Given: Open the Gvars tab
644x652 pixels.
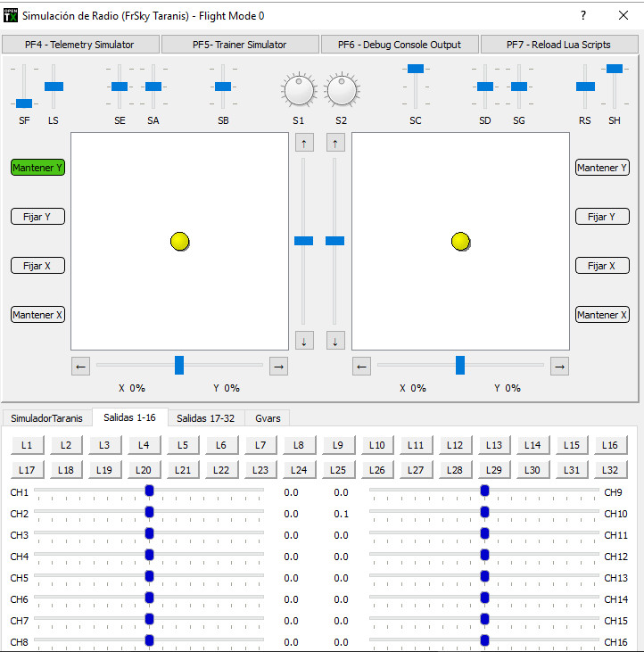Looking at the screenshot, I should 268,417.
